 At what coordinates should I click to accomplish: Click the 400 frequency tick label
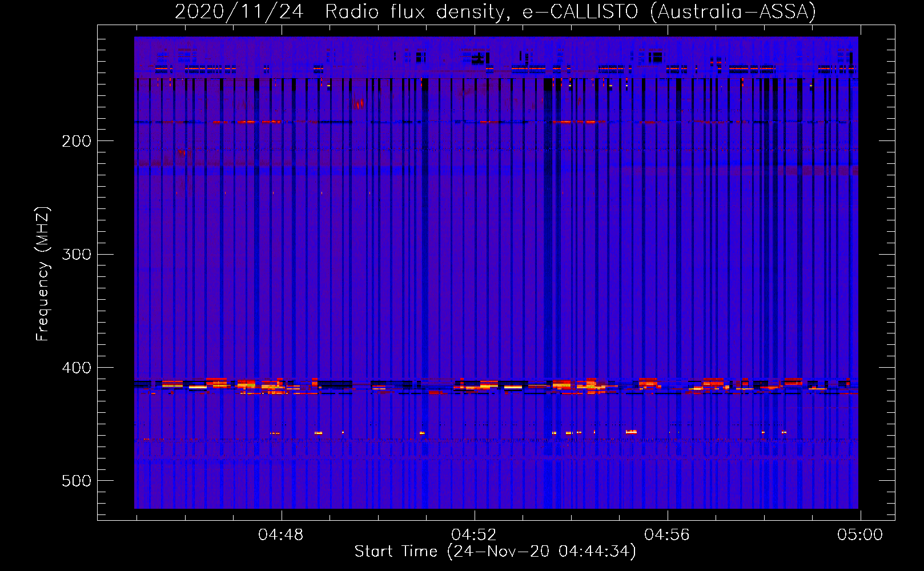tap(77, 368)
